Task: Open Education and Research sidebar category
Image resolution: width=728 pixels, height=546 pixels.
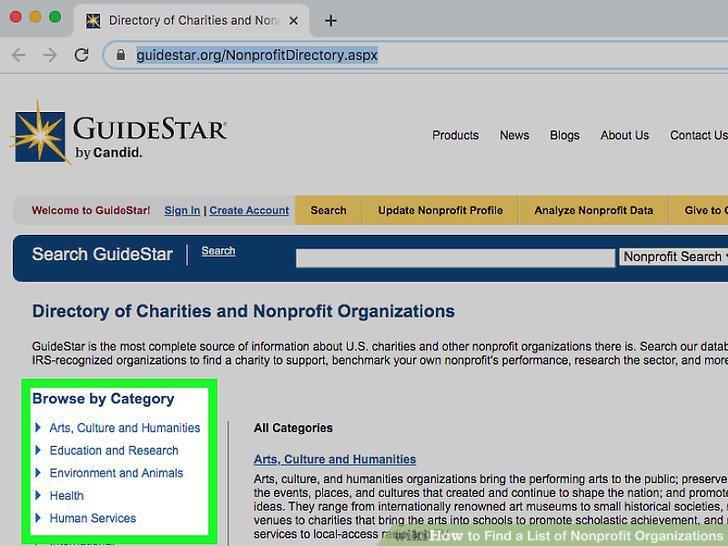Action: [114, 450]
